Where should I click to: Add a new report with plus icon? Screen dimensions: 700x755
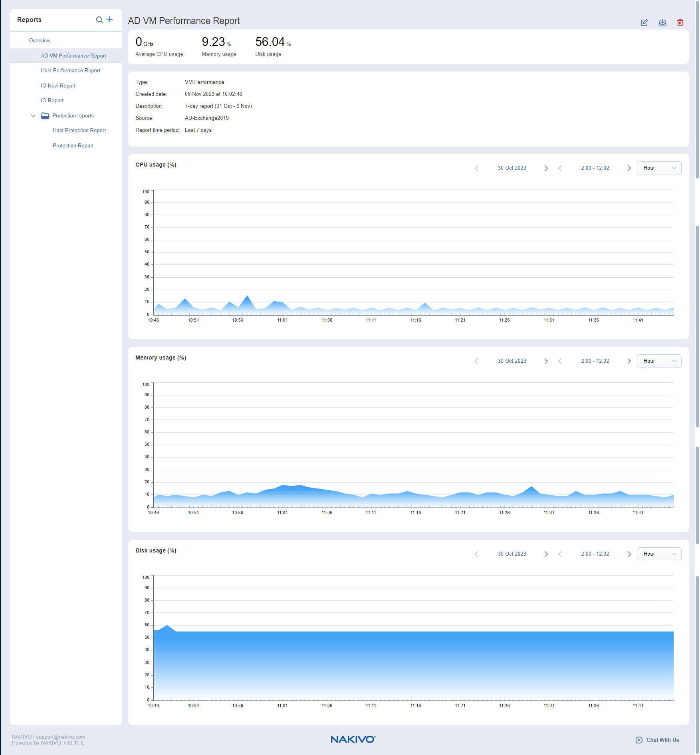(x=110, y=20)
